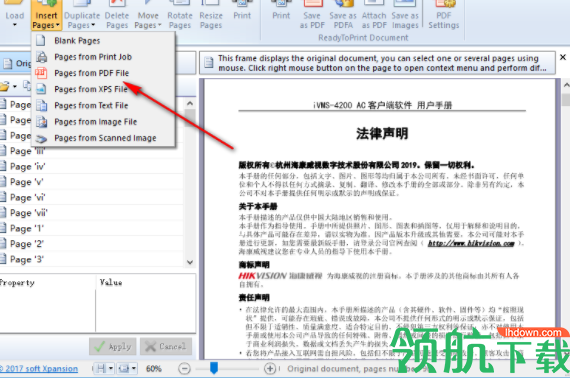The width and height of the screenshot is (570, 380).
Task: Click the 60% zoom value
Action: [x=154, y=368]
